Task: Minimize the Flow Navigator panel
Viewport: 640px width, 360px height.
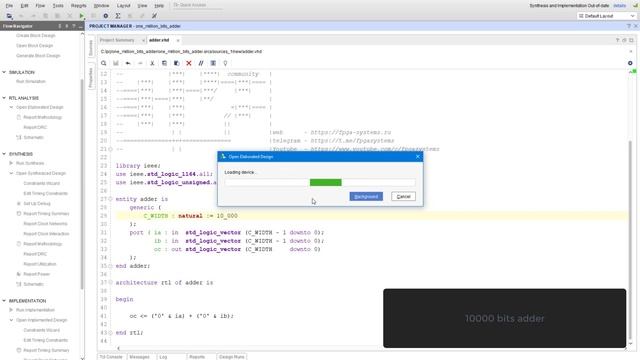Action: [x=80, y=26]
